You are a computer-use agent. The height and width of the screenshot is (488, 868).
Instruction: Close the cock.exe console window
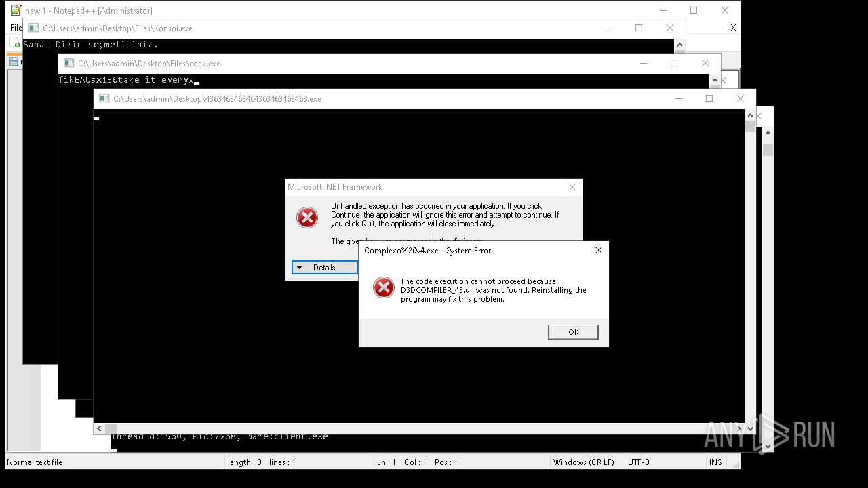point(705,63)
